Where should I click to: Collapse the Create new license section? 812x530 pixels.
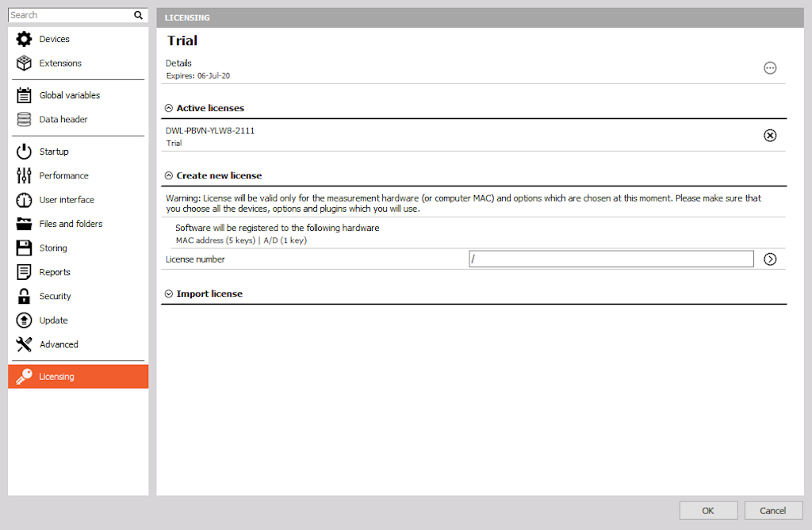(x=169, y=175)
